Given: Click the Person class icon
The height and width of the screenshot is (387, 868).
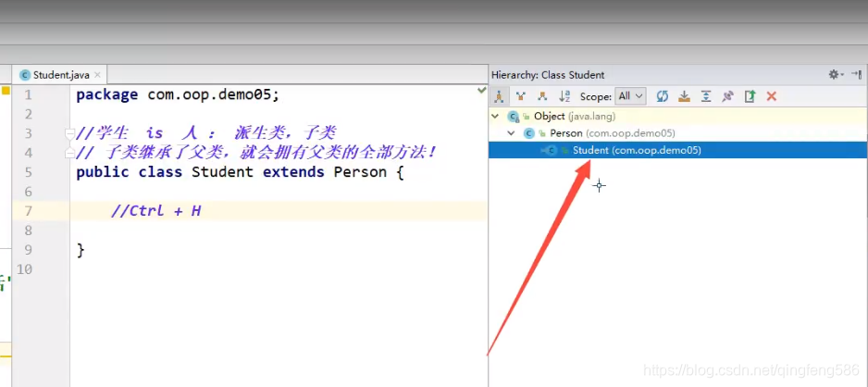Looking at the screenshot, I should coord(529,133).
